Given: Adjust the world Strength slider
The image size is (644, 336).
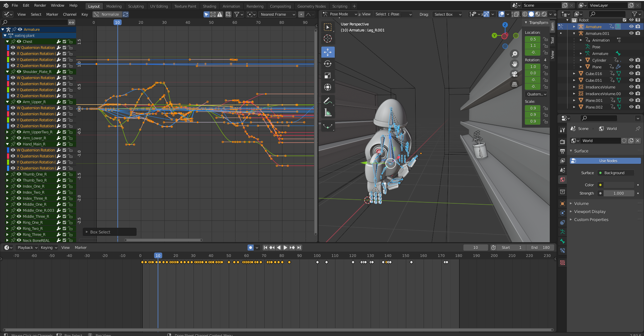Looking at the screenshot, I should (618, 193).
